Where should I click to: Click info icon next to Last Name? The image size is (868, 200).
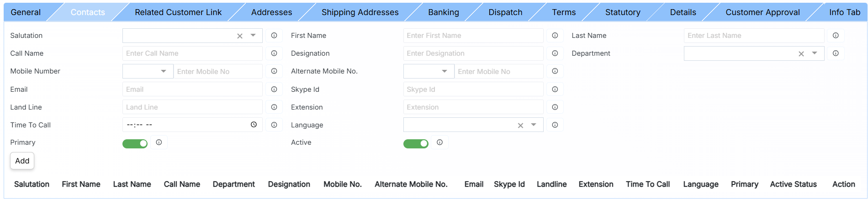point(836,36)
